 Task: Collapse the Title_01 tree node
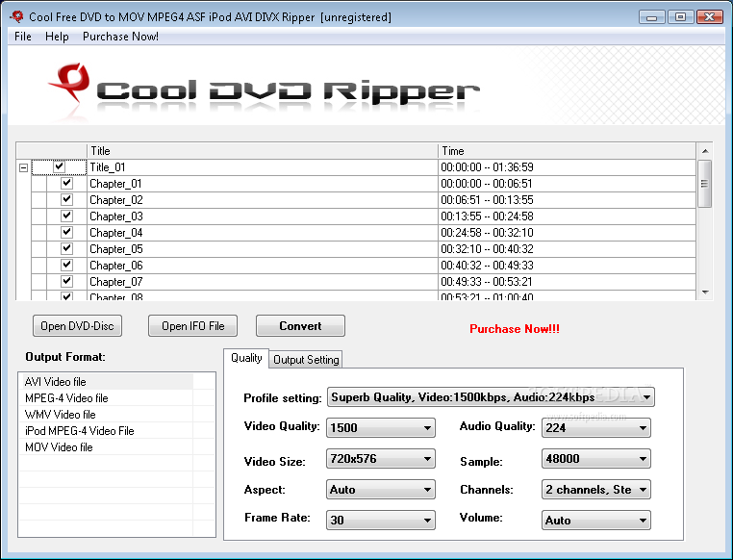click(23, 167)
